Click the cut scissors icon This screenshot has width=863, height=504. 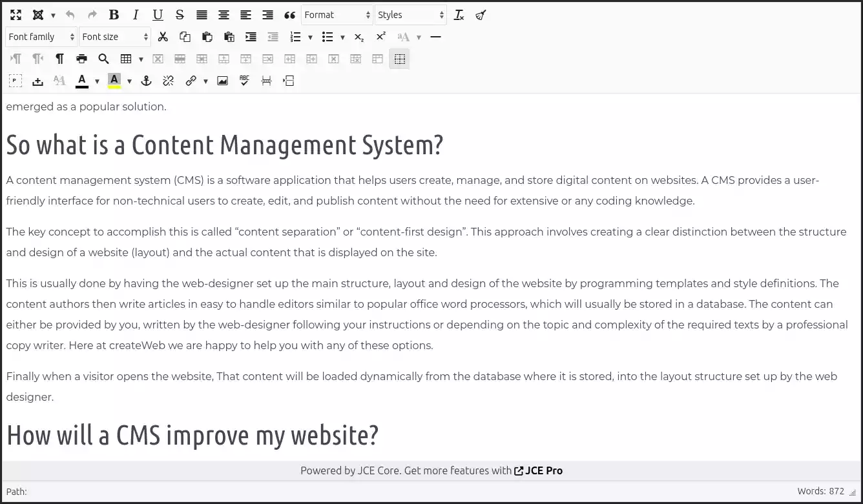[163, 37]
